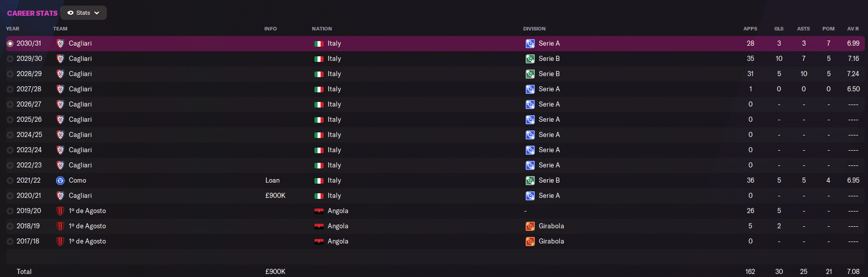868x277 pixels.
Task: Click Serie B league icon in 2029/30 row
Action: (530, 59)
